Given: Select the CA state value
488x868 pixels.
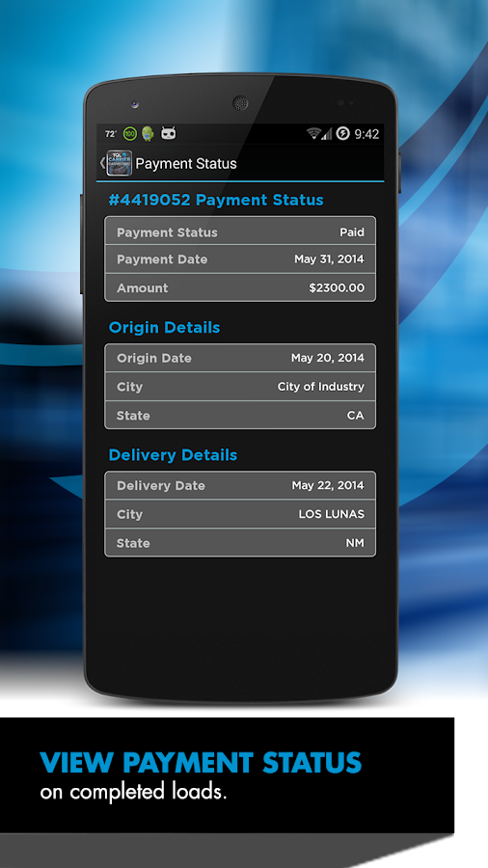Looking at the screenshot, I should (x=355, y=415).
